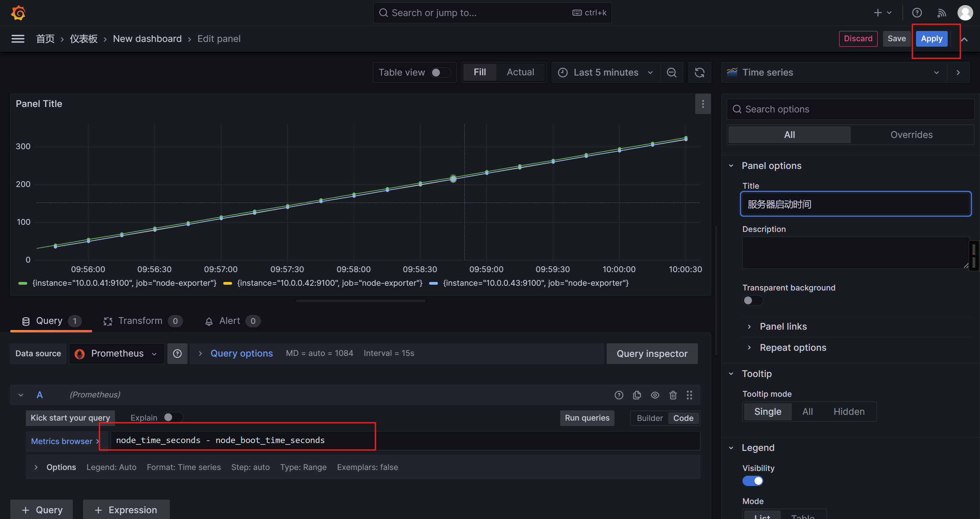
Task: Toggle query A visibility eye icon
Action: coord(655,395)
